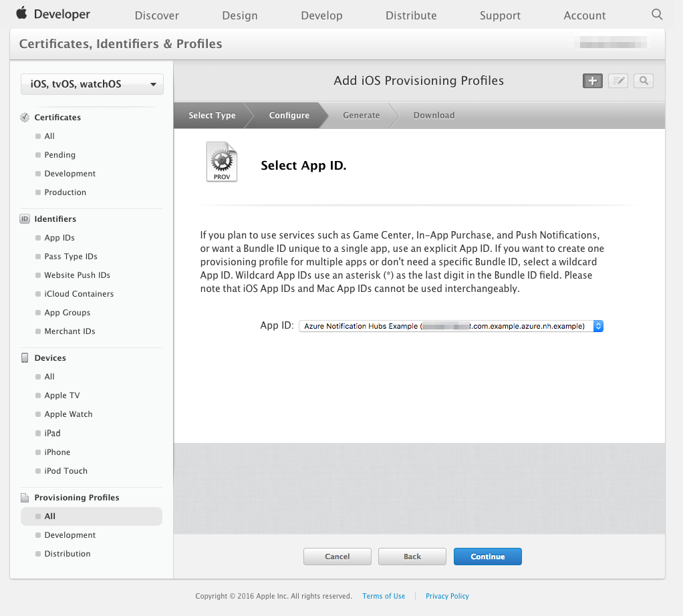Viewport: 683px width, 616px height.
Task: Open the iOS, tvOS, watchOS platform dropdown
Action: 92,84
